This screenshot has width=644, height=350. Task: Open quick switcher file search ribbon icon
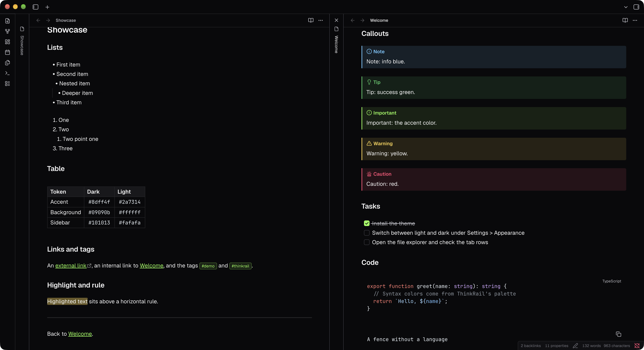pyautogui.click(x=7, y=21)
